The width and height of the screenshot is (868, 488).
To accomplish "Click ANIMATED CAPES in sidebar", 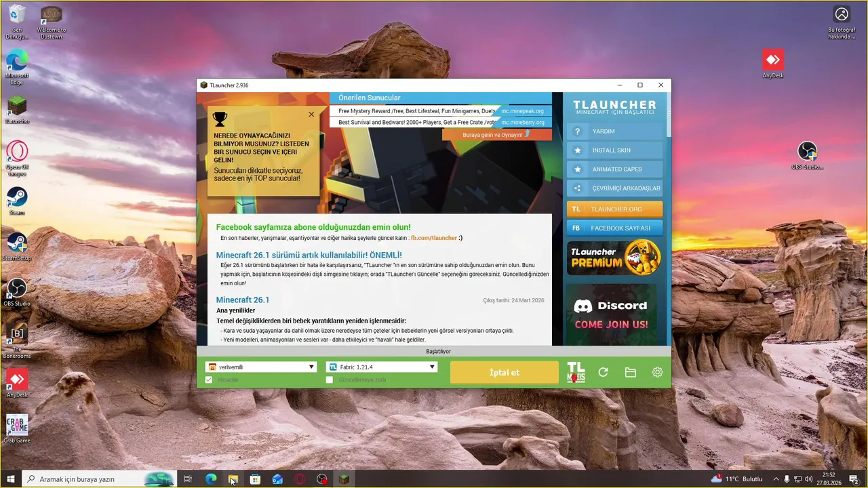I will (614, 169).
